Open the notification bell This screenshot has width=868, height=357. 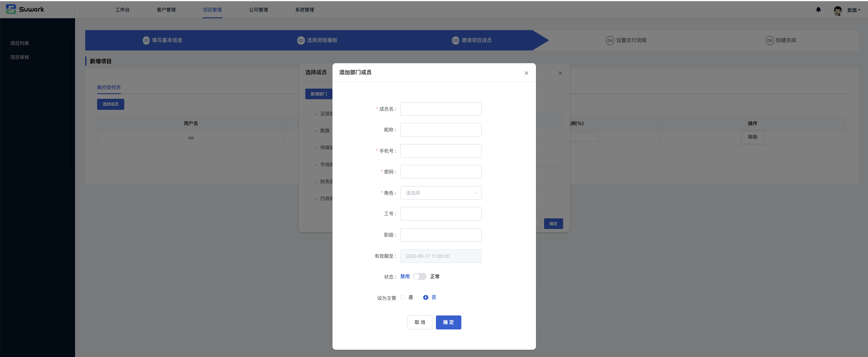(818, 10)
